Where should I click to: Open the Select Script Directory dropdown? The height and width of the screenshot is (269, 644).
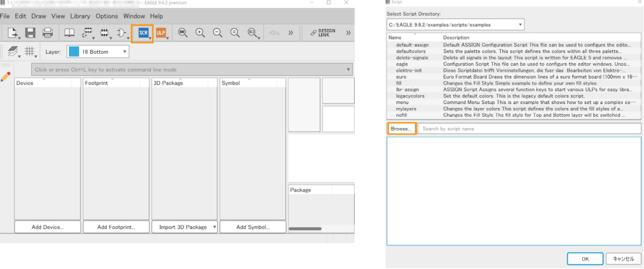click(455, 24)
